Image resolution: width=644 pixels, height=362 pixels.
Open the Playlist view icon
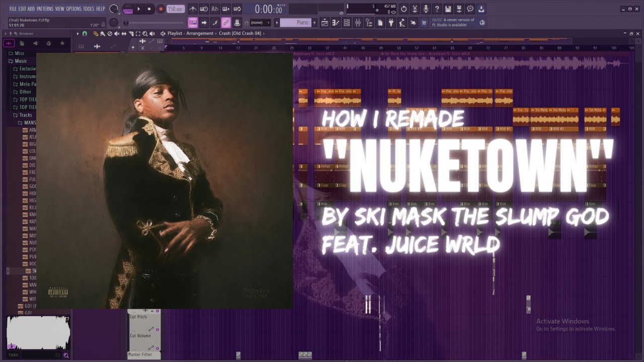pos(325,23)
